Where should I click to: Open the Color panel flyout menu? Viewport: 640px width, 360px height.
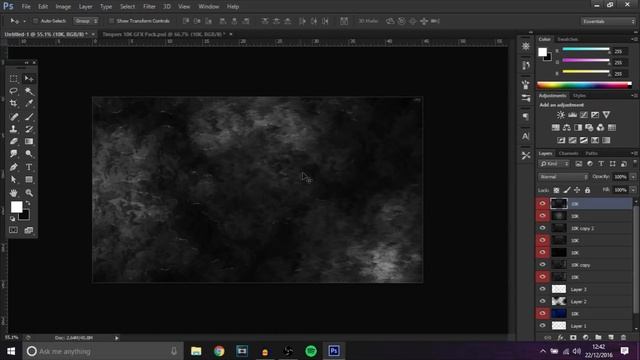click(x=634, y=39)
